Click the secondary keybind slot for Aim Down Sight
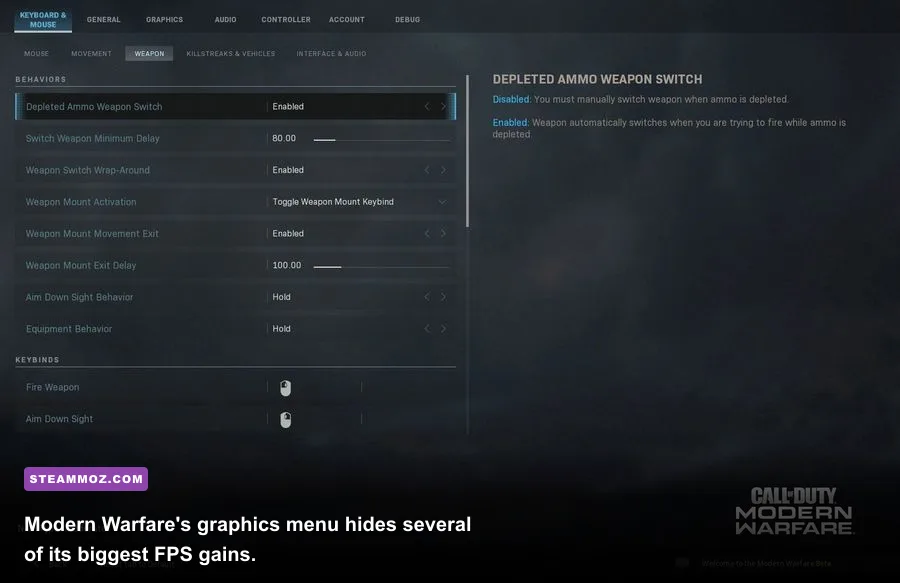The width and height of the screenshot is (900, 583). point(409,419)
